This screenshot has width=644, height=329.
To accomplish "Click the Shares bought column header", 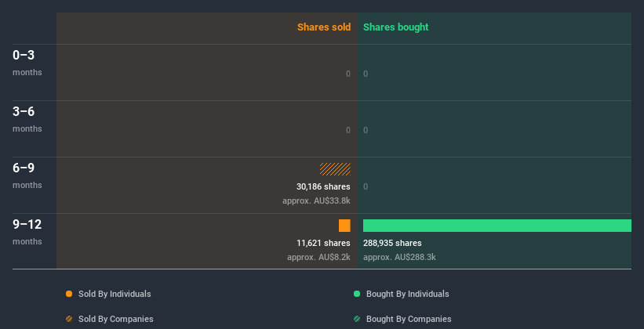I will pos(396,27).
